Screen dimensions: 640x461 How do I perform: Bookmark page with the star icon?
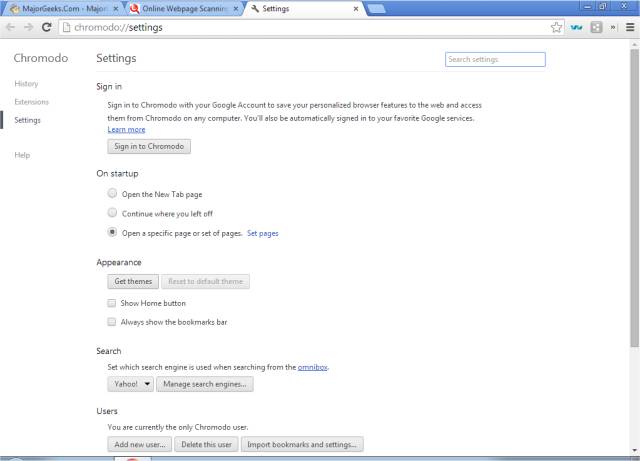(556, 27)
